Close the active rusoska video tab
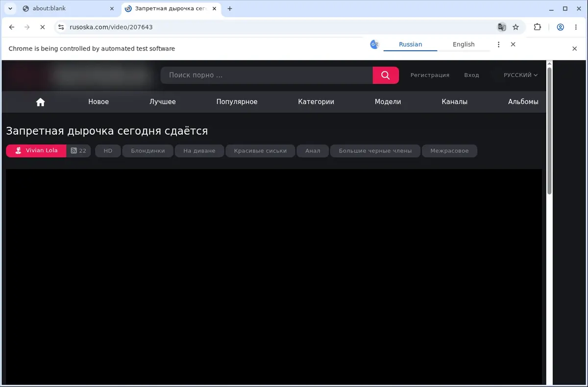The width and height of the screenshot is (588, 387). (x=214, y=8)
